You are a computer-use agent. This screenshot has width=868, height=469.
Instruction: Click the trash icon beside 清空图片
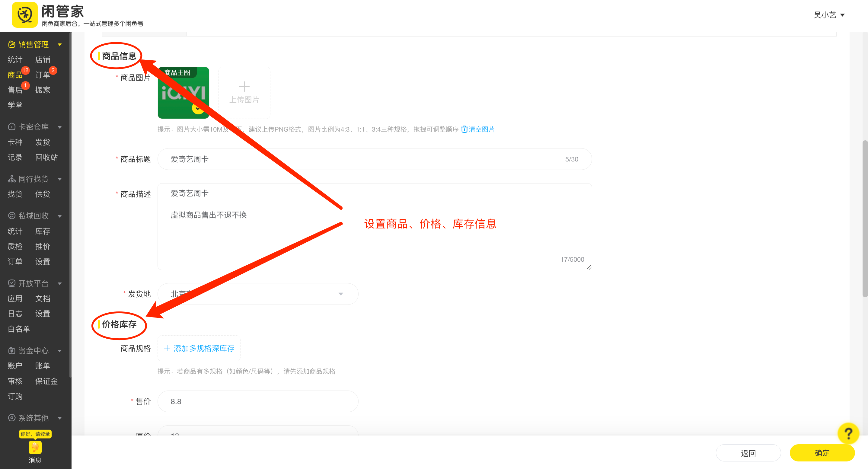[x=465, y=129]
